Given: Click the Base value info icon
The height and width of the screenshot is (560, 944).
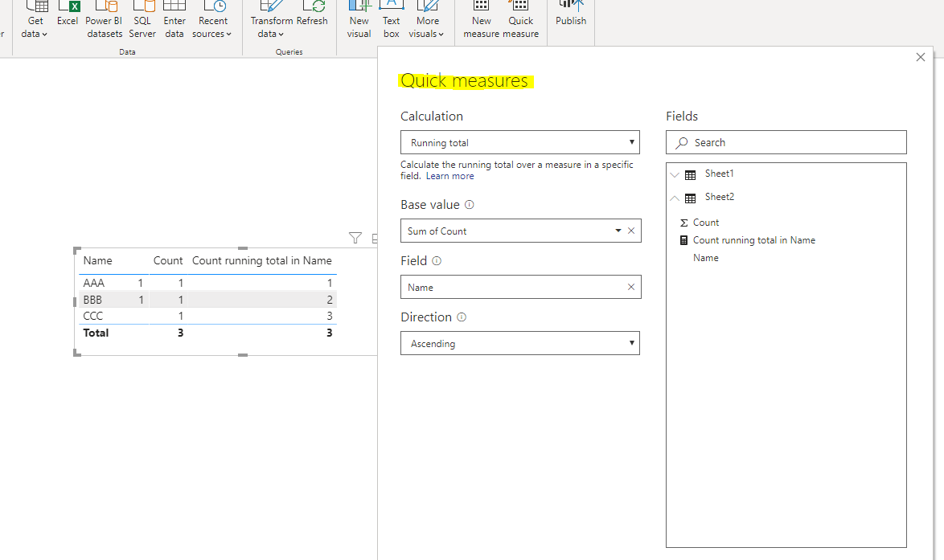Looking at the screenshot, I should click(470, 205).
